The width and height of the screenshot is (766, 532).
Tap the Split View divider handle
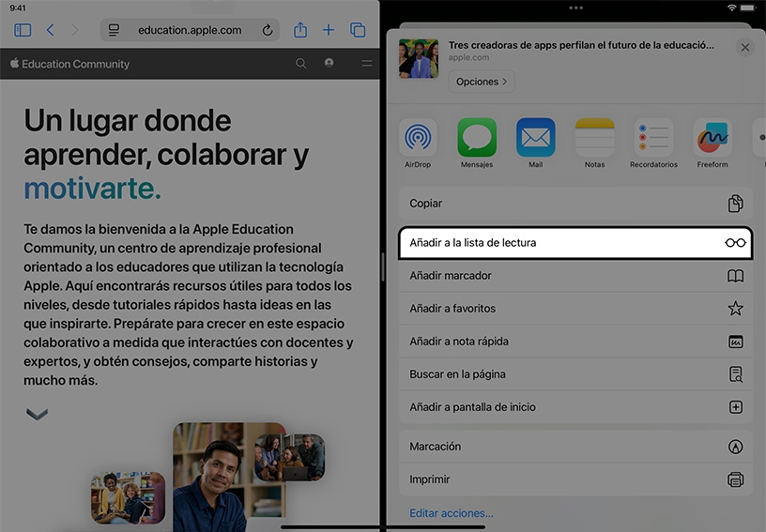(x=383, y=267)
